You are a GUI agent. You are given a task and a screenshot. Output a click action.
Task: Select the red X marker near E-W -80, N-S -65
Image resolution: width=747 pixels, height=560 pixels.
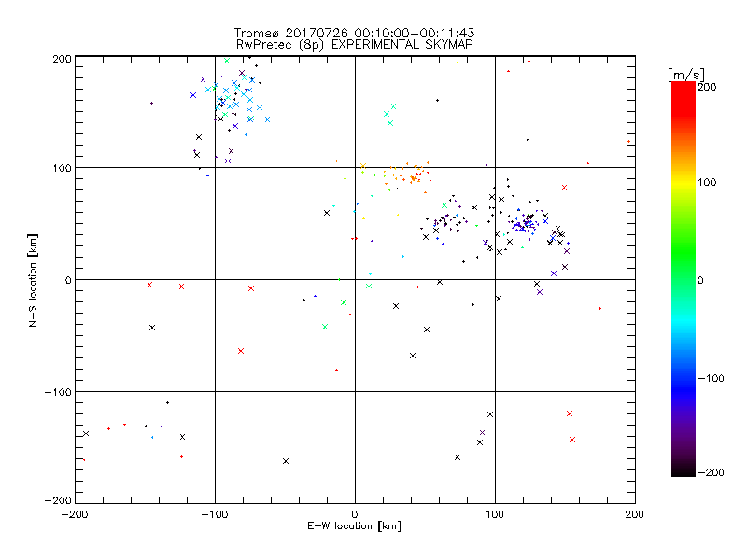coord(241,351)
